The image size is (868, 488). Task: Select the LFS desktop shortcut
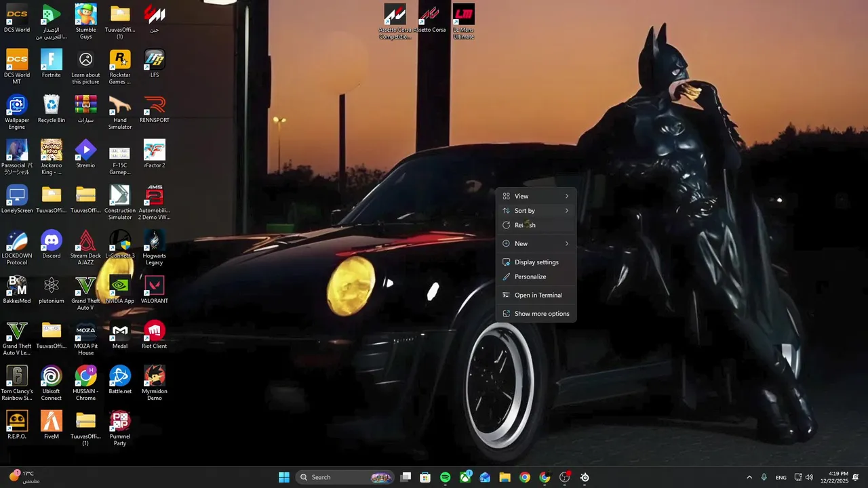pyautogui.click(x=155, y=64)
